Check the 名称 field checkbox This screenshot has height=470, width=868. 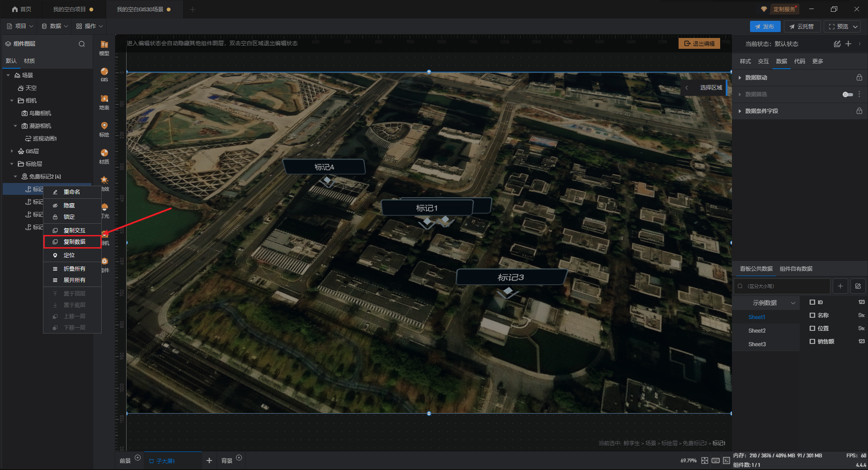(x=812, y=315)
